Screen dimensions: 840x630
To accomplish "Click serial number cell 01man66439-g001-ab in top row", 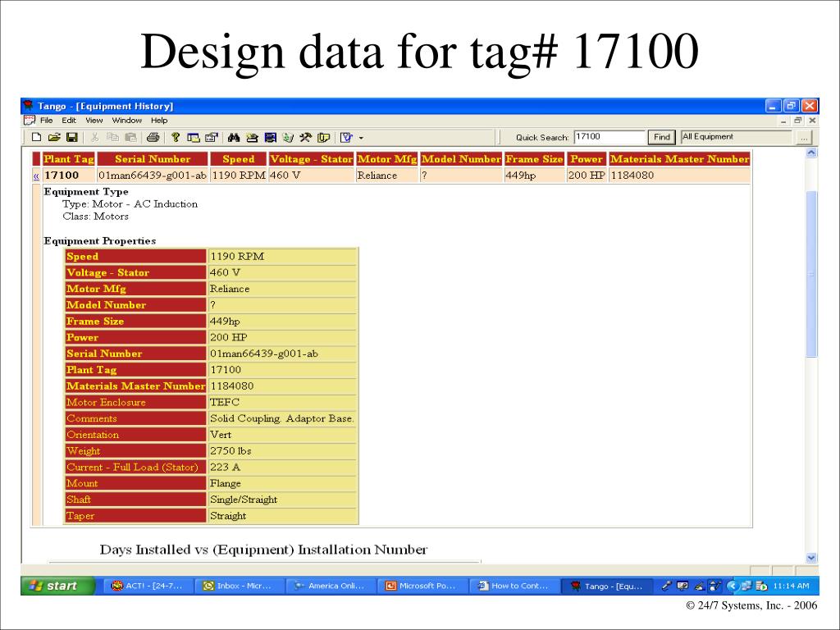I will 153,176.
